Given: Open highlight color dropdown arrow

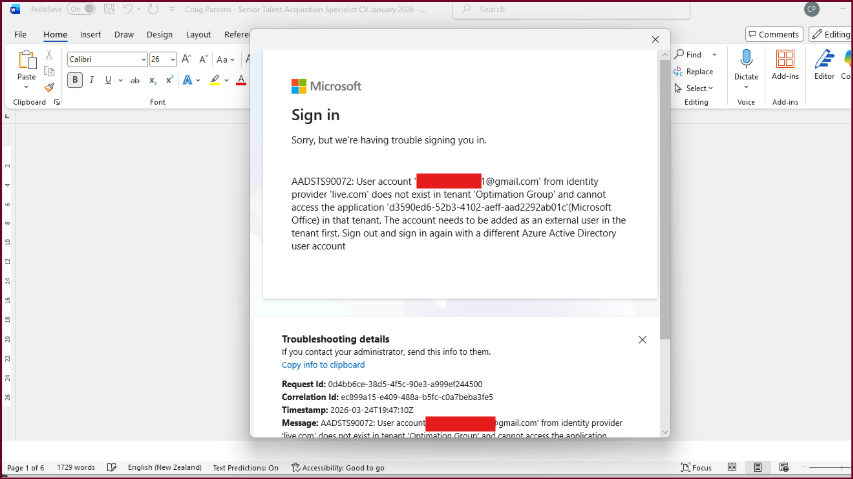Looking at the screenshot, I should tap(226, 80).
